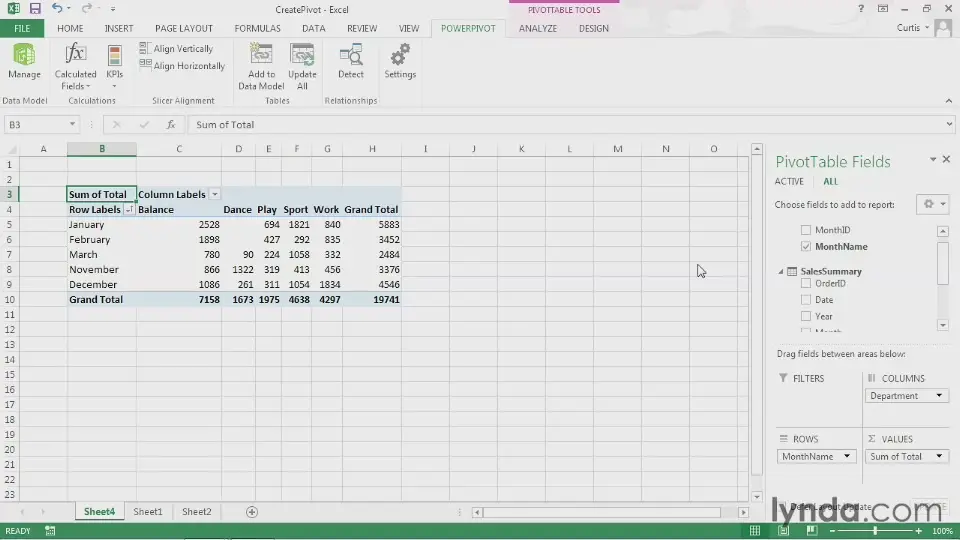Switch to Sheet2
The height and width of the screenshot is (540, 960).
click(197, 512)
